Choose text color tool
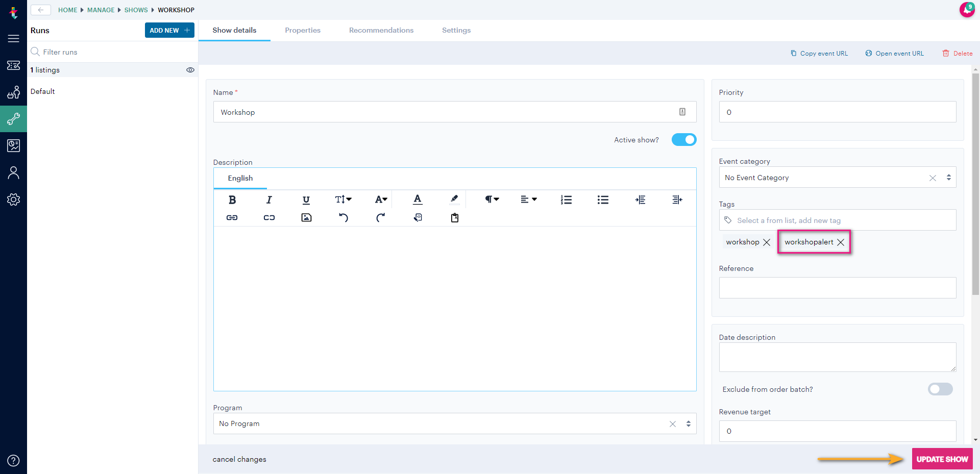This screenshot has width=980, height=474. click(418, 199)
